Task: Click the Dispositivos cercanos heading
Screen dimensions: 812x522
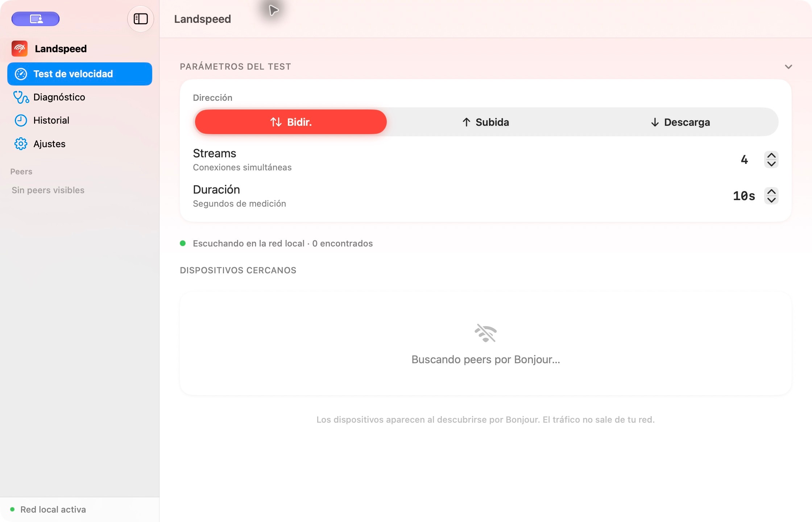Action: [238, 270]
